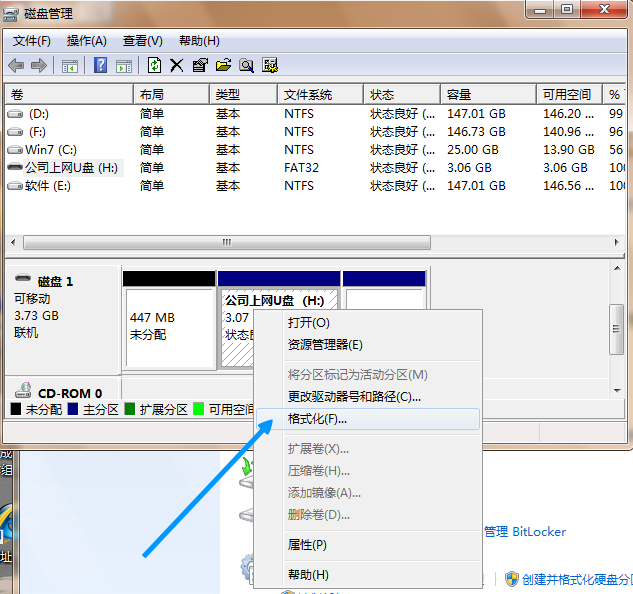Open the 操作(A) menu
The image size is (633, 594).
[86, 41]
